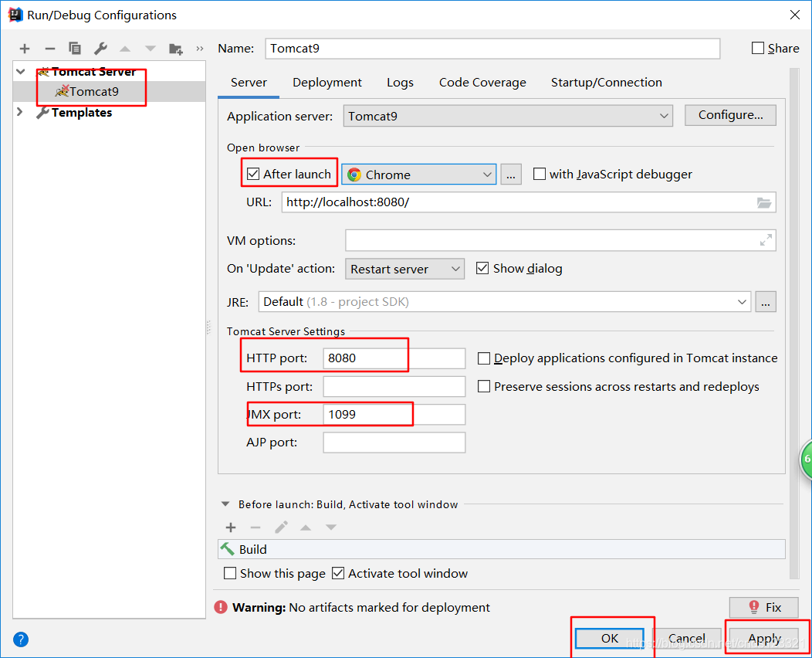Edit before launch task pencil icon
812x658 pixels.
[281, 527]
